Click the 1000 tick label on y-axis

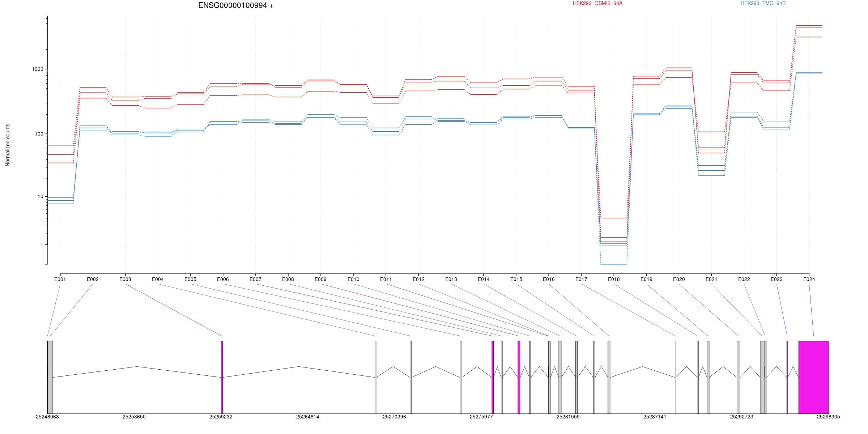tap(38, 69)
